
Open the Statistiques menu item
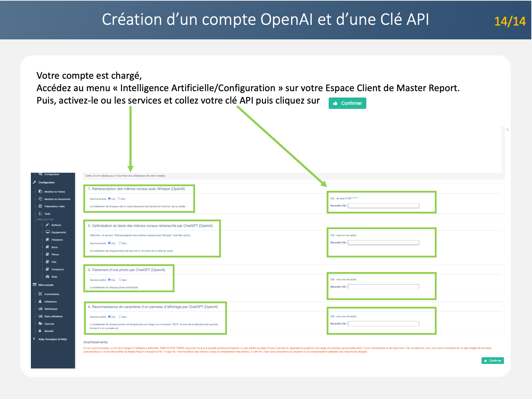pos(51,309)
